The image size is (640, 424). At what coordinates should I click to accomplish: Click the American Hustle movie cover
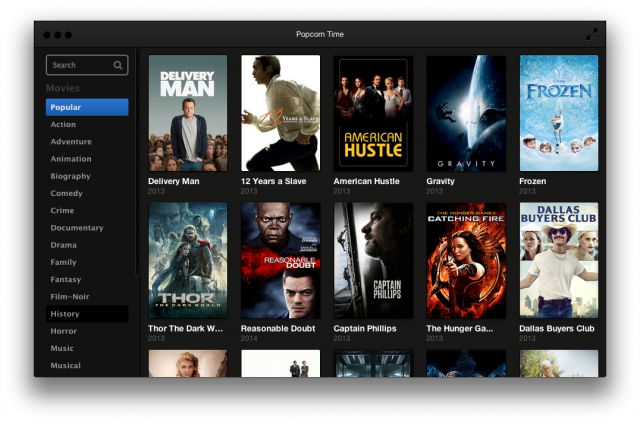pos(373,113)
